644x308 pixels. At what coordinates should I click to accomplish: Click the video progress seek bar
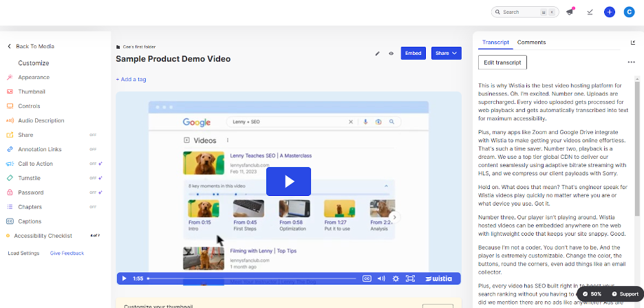tap(253, 278)
